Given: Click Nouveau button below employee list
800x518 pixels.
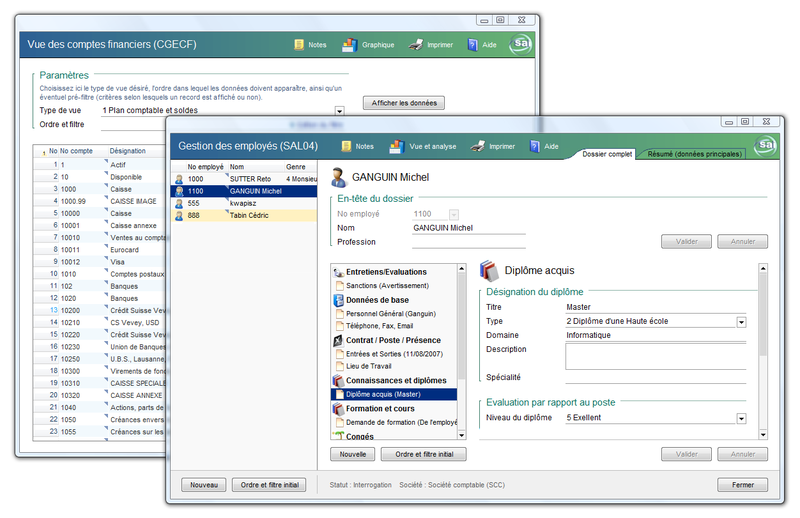Looking at the screenshot, I should tap(203, 485).
